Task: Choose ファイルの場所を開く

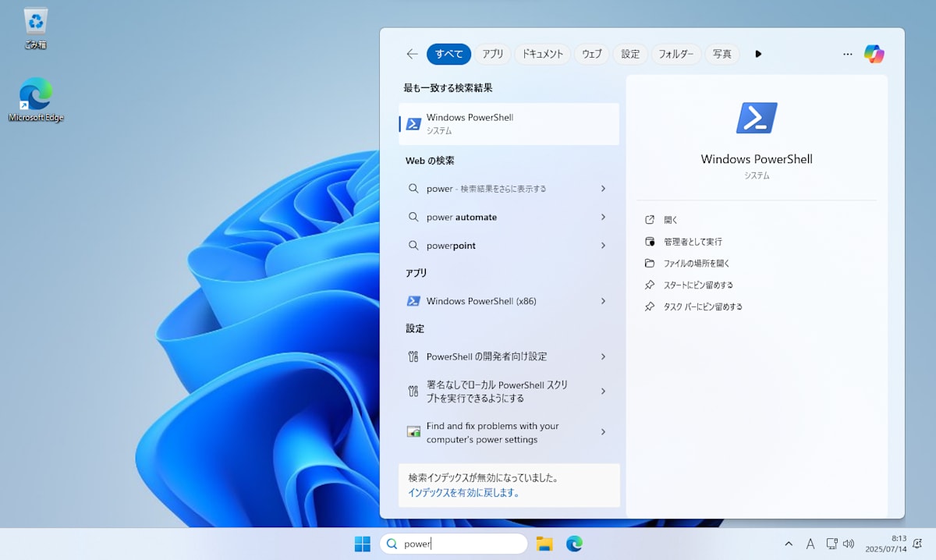Action: coord(697,264)
